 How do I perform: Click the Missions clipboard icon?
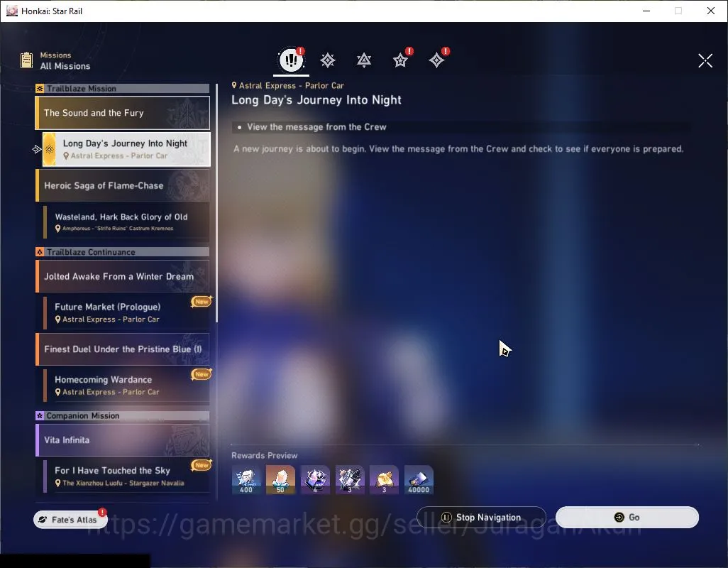[x=26, y=60]
